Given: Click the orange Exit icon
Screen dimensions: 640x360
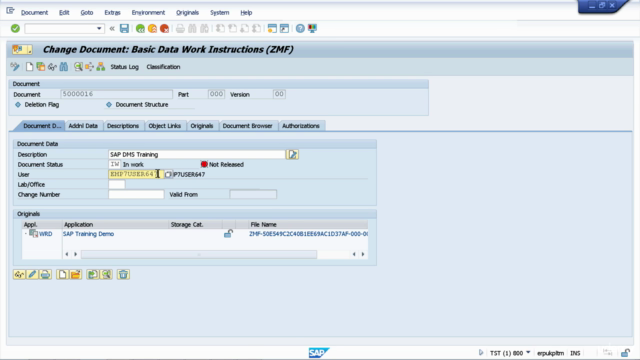Looking at the screenshot, I should [152, 28].
